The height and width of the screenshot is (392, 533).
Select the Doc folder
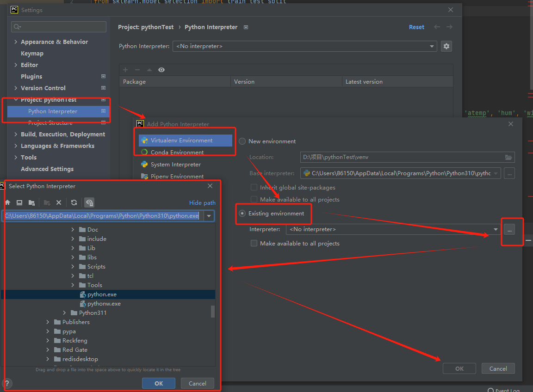[x=89, y=230]
